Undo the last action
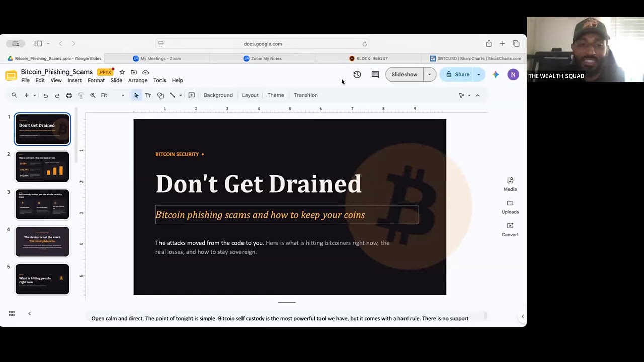The width and height of the screenshot is (644, 362). (45, 95)
